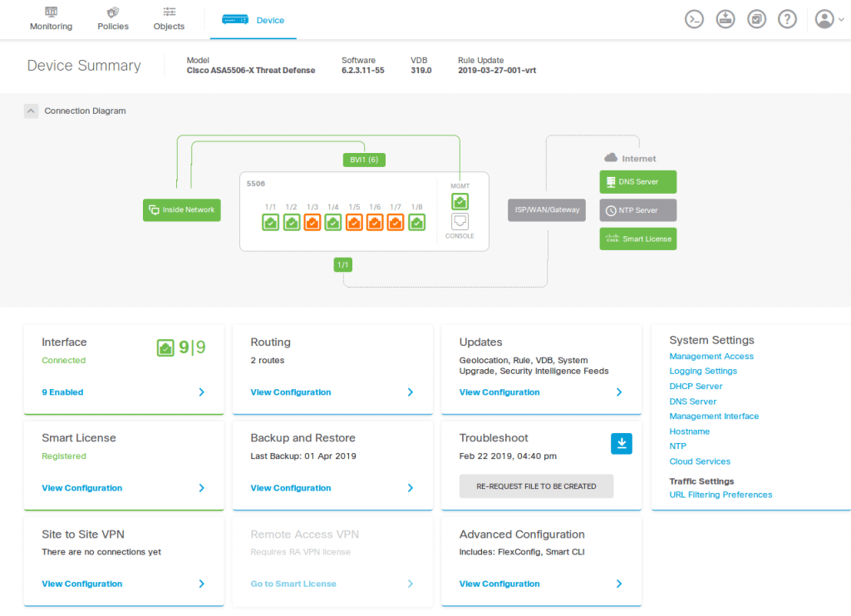Select the Device tab

pyautogui.click(x=253, y=20)
